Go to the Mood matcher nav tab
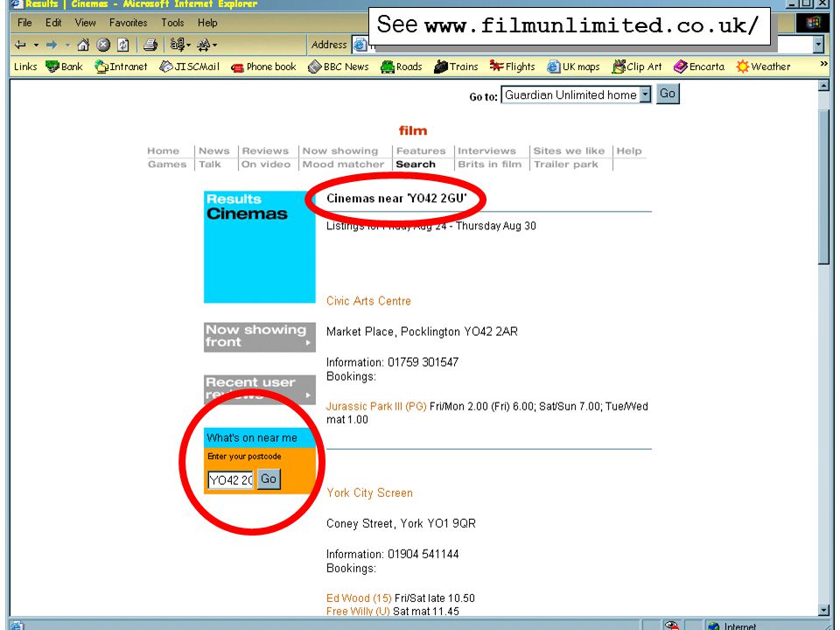 tap(343, 164)
